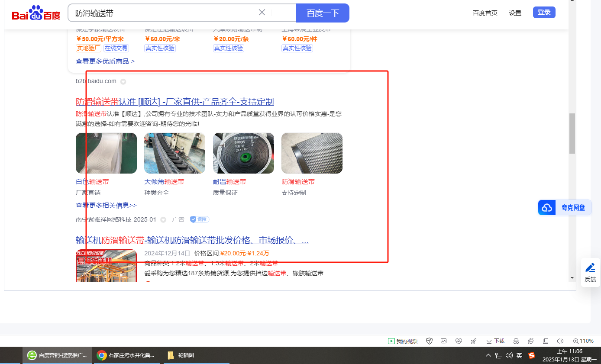Viewport: 601px width, 364px height.
Task: Click the scrollbar up arrow
Action: pyautogui.click(x=572, y=2)
